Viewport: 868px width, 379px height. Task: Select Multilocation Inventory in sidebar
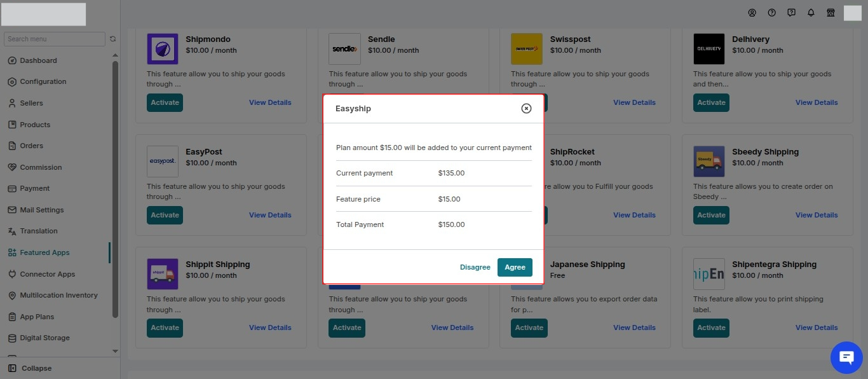(x=52, y=295)
